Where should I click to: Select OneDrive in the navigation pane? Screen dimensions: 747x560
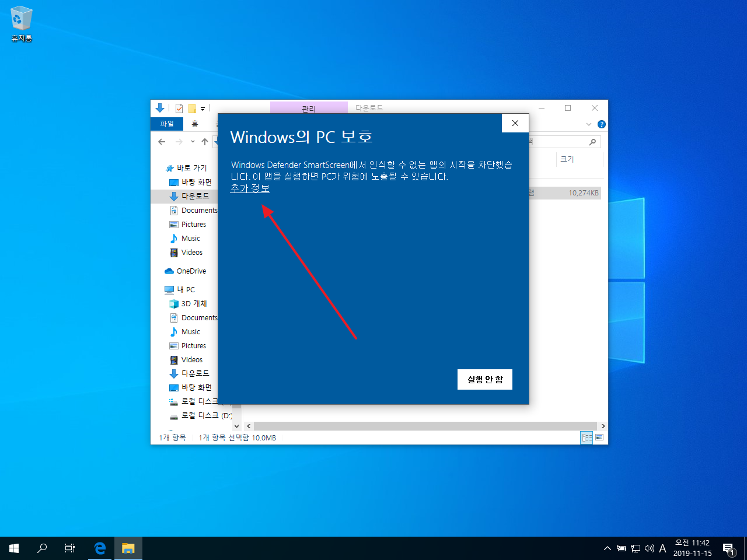coord(191,271)
